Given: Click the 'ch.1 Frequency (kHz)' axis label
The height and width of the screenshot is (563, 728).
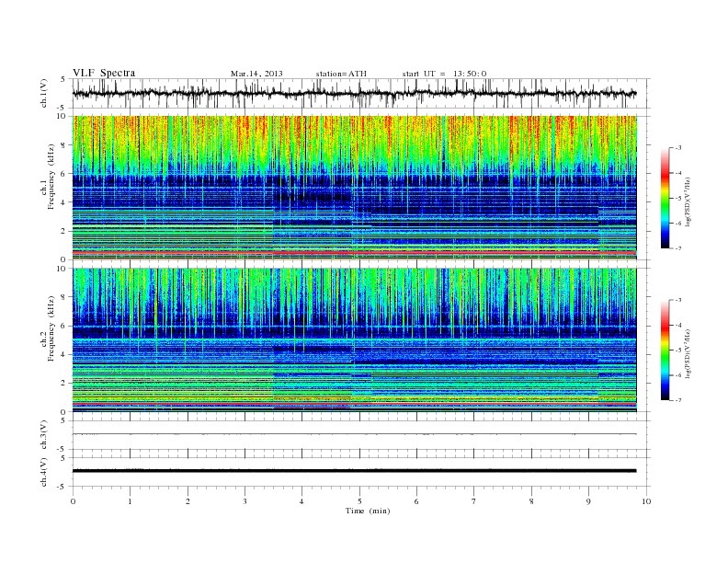Looking at the screenshot, I should coord(47,177).
